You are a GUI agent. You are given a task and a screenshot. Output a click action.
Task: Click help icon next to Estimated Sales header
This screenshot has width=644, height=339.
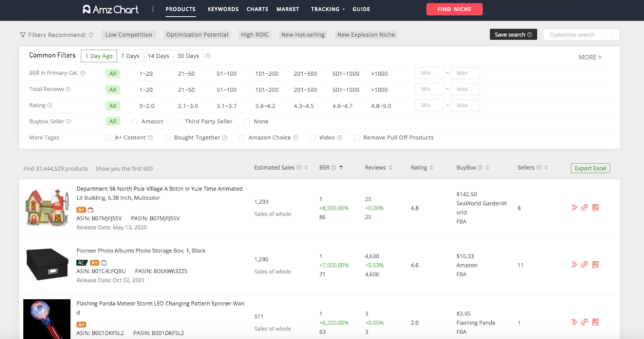(x=299, y=167)
